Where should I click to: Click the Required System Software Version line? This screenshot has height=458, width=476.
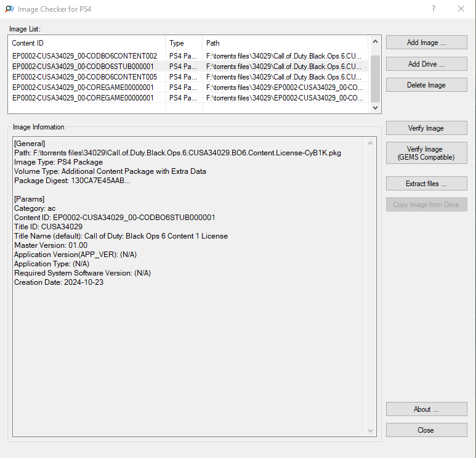[x=83, y=273]
